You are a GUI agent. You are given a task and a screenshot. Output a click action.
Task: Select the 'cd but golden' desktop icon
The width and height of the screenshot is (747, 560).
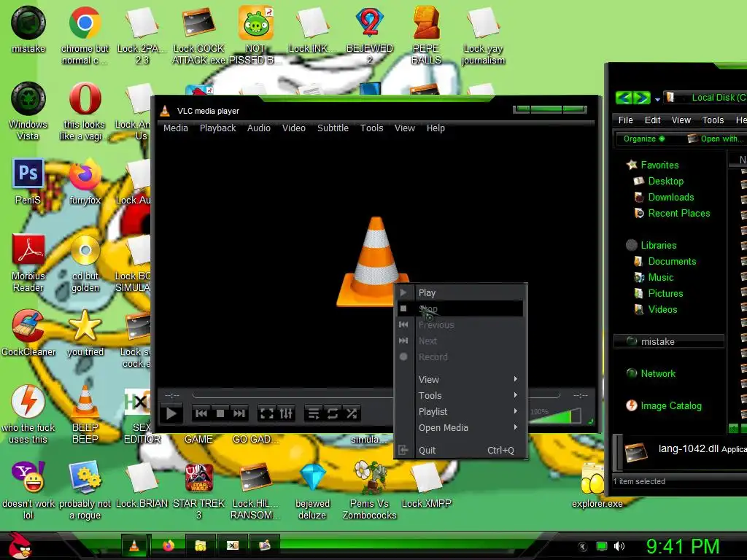tap(85, 262)
